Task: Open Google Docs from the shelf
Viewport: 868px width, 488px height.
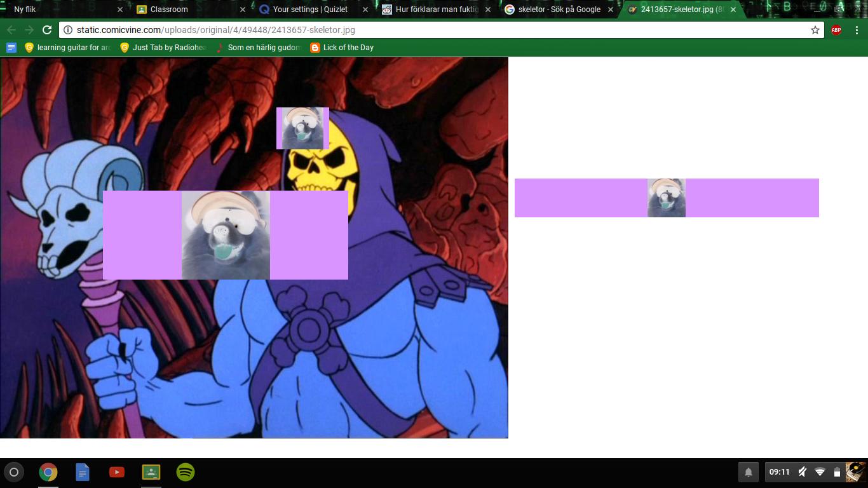Action: [x=83, y=472]
